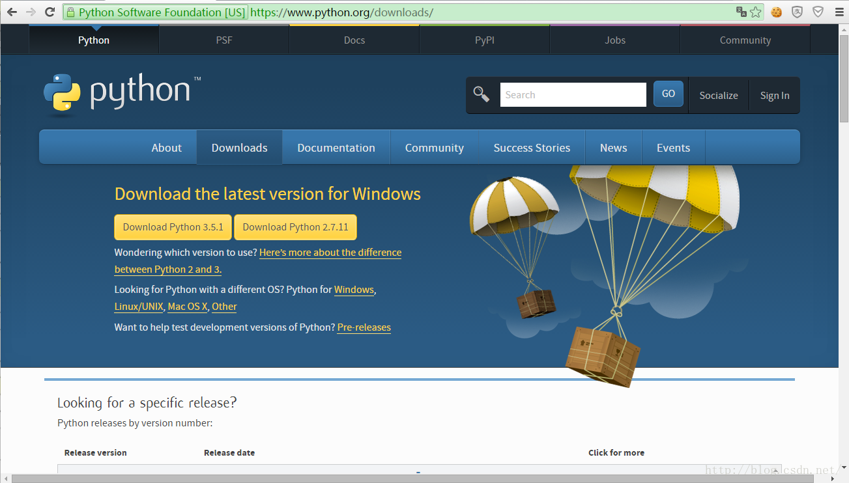Switch to the Docs top tab
849x483 pixels.
coord(354,40)
